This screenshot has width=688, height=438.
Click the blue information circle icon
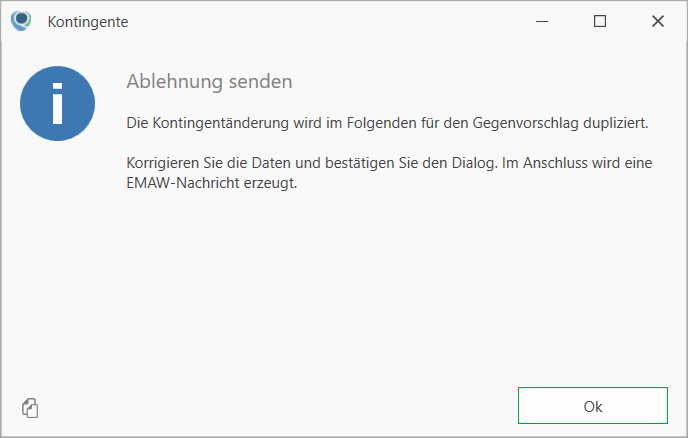(x=57, y=104)
